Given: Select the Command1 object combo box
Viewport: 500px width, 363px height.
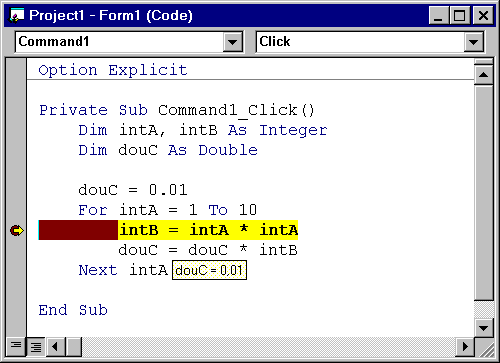Looking at the screenshot, I should pyautogui.click(x=129, y=42).
